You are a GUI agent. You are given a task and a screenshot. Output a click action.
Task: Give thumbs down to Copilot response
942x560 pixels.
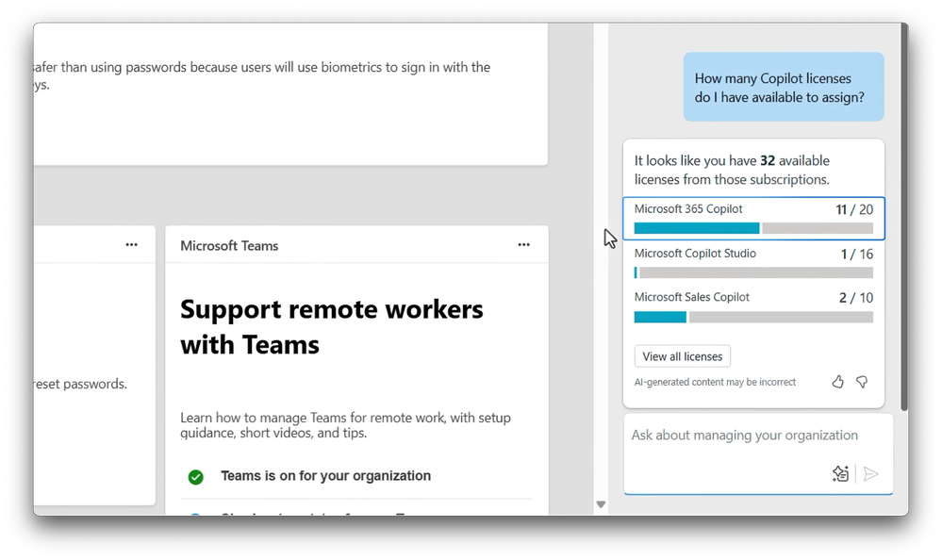(862, 382)
